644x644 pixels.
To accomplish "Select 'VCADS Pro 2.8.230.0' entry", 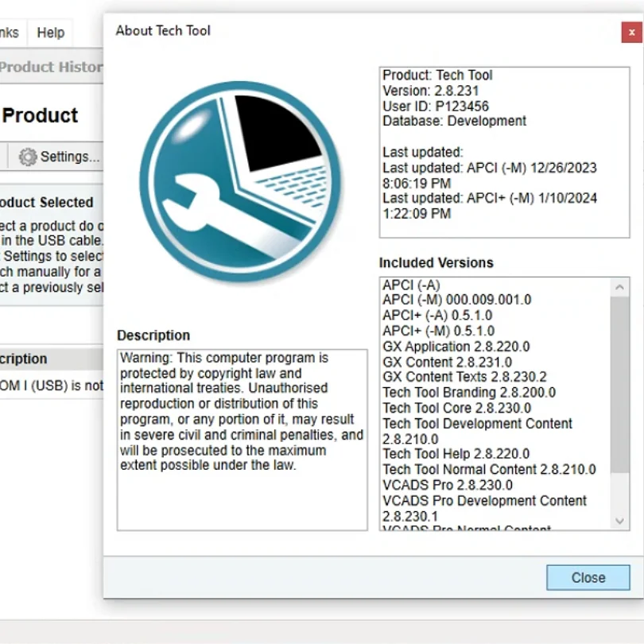I will [x=448, y=485].
